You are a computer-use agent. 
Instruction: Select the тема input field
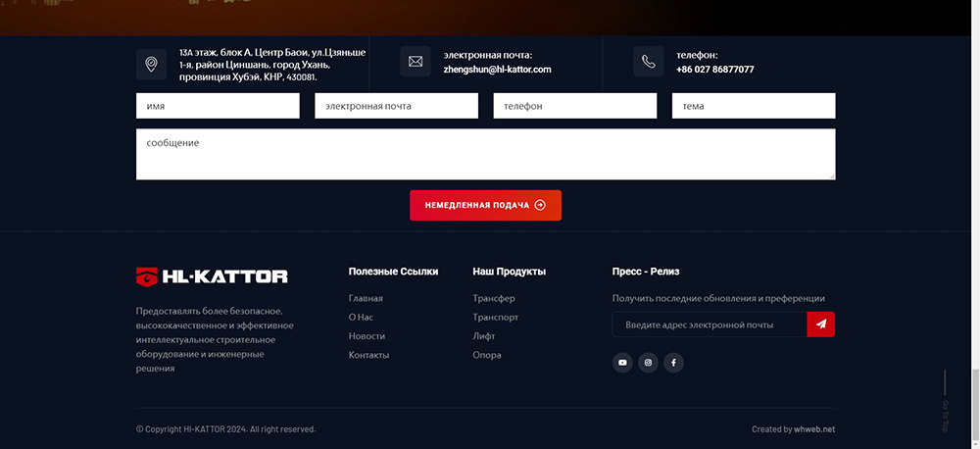(753, 106)
